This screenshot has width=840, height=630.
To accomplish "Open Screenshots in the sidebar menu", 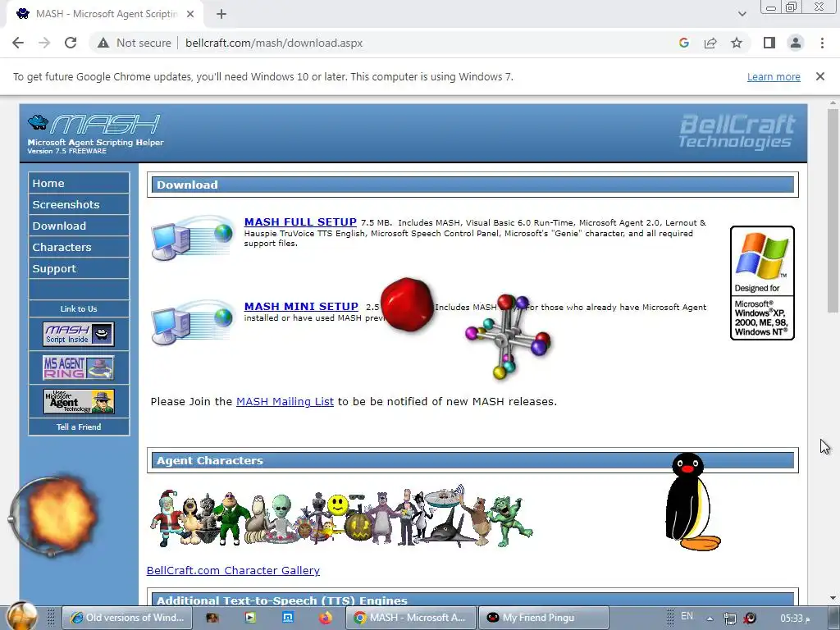I will [x=79, y=204].
